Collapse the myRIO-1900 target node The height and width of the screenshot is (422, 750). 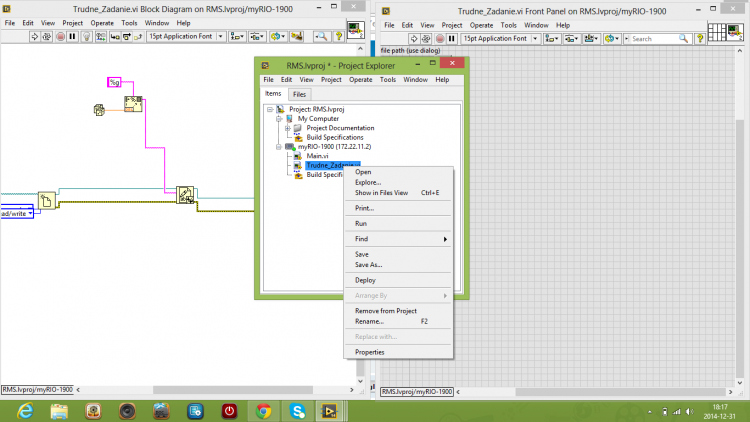tap(279, 147)
